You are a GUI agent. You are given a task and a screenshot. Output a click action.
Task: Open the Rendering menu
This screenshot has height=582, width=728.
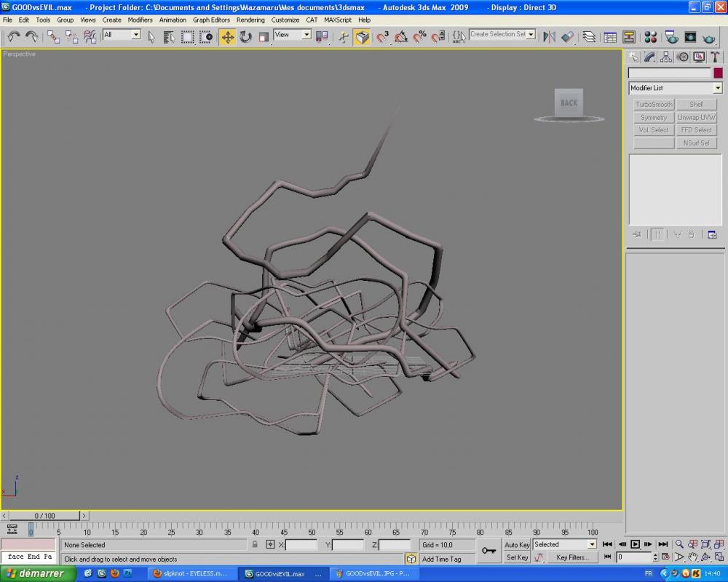250,20
